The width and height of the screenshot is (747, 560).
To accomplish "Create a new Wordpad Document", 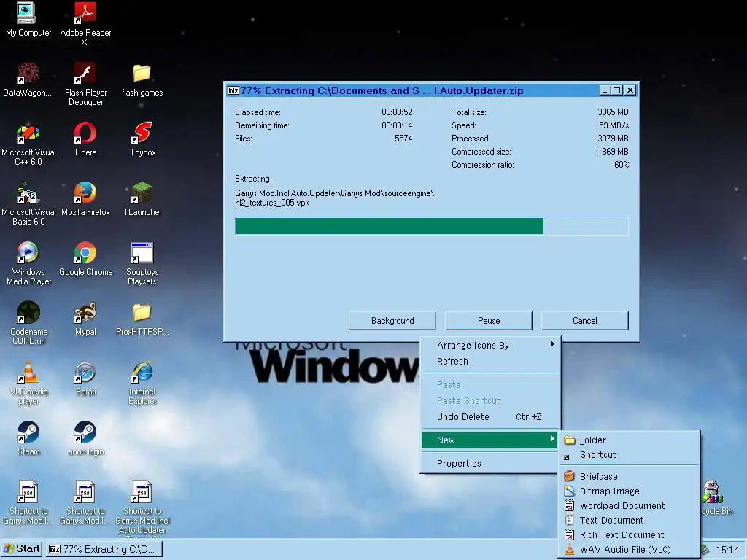I will 630,506.
